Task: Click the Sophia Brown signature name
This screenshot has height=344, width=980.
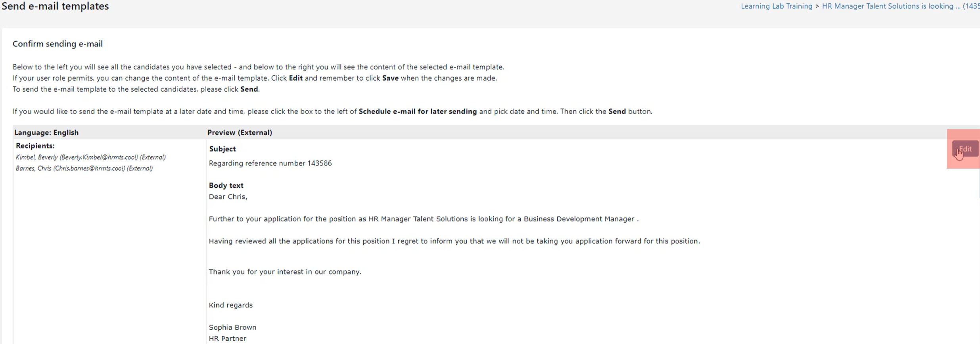Action: [232, 327]
